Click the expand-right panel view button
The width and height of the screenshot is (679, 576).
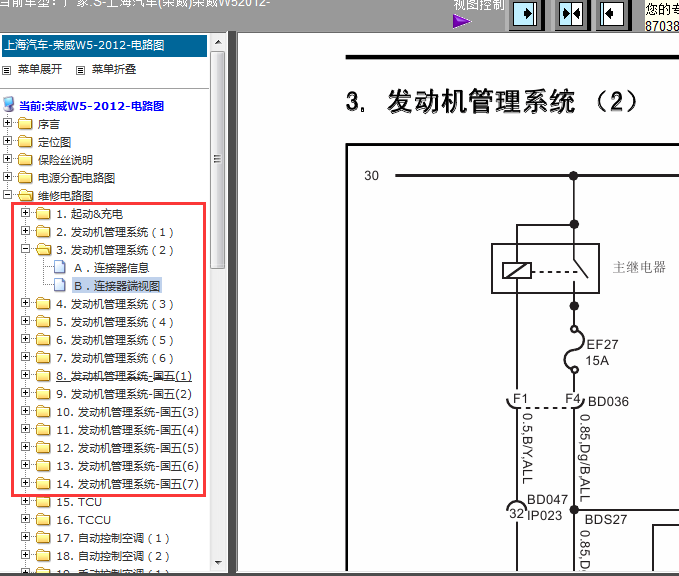point(526,14)
